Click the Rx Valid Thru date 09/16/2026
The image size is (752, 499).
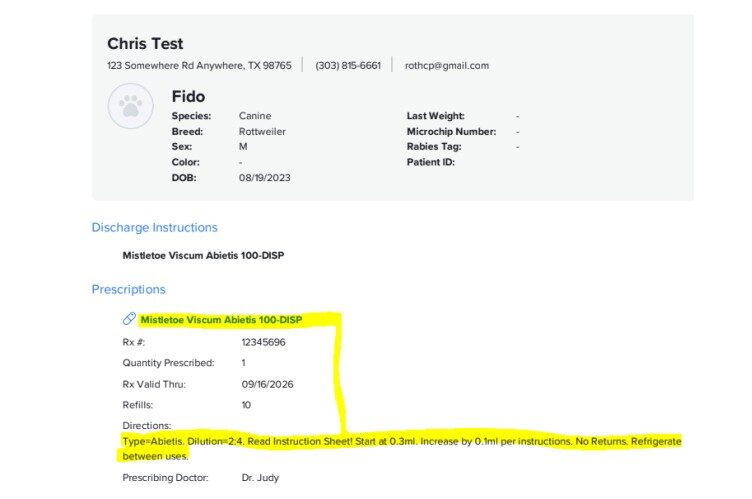[267, 384]
